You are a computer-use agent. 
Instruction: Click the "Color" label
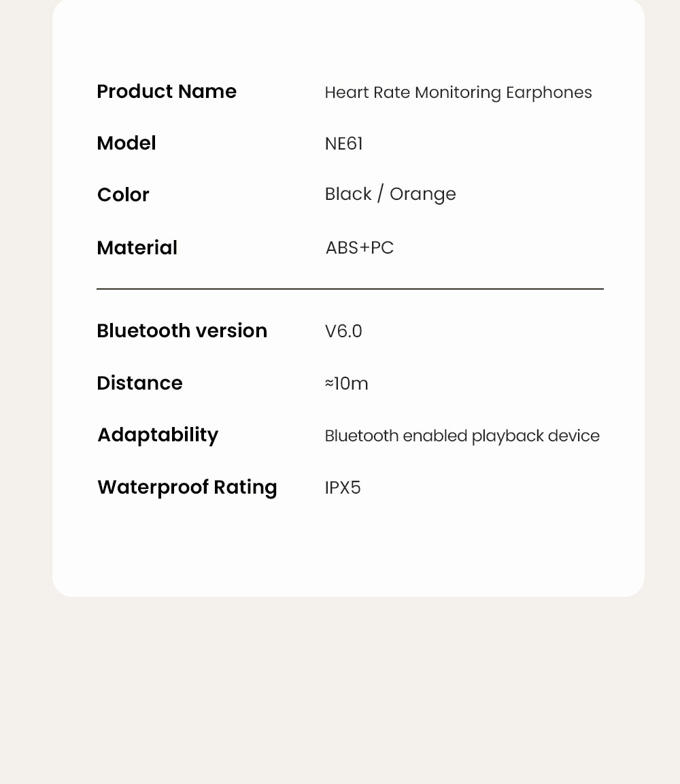click(123, 195)
